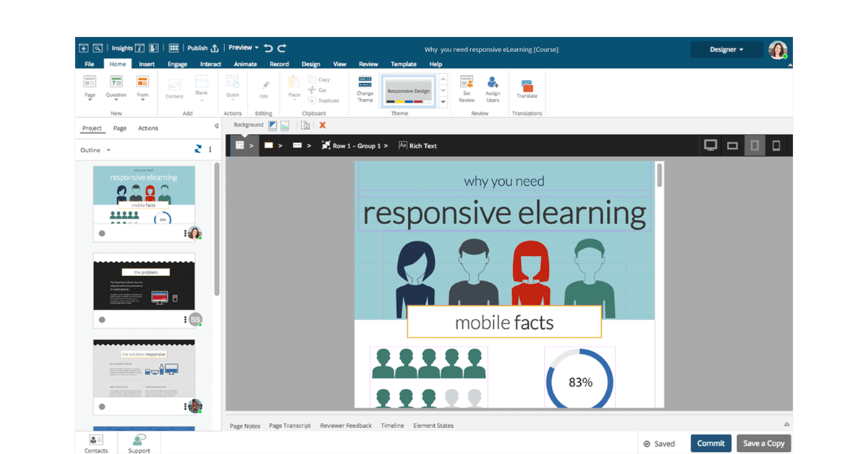
Task: Open the Actions panel tab
Action: pyautogui.click(x=148, y=128)
